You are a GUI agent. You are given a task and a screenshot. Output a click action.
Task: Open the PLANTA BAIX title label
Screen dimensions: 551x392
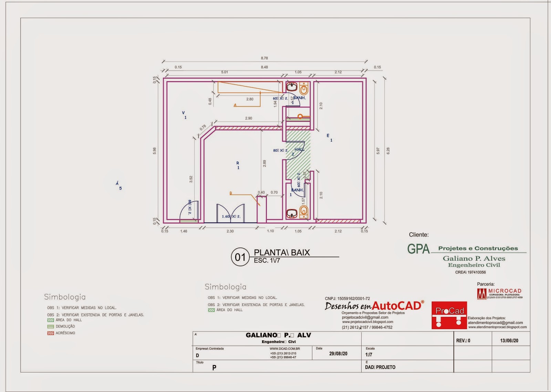[281, 253]
